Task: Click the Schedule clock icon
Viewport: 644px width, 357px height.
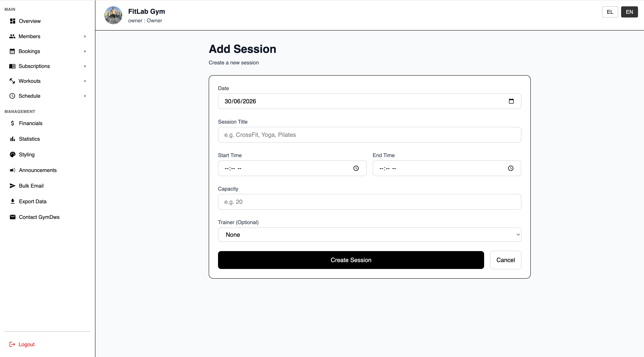Action: 12,96
